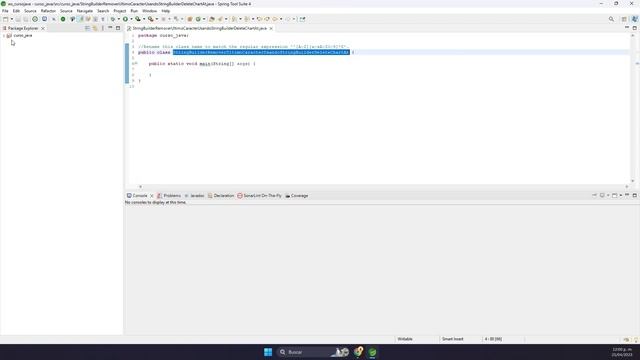Close the Package Explorer view
Viewport: 640px width, 360px height.
(43, 28)
